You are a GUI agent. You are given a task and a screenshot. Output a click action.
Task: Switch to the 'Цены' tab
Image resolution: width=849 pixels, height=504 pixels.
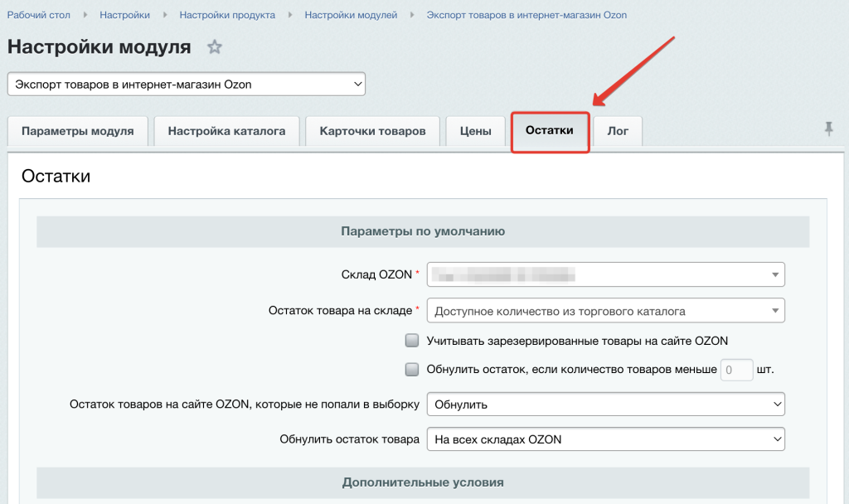pos(475,131)
